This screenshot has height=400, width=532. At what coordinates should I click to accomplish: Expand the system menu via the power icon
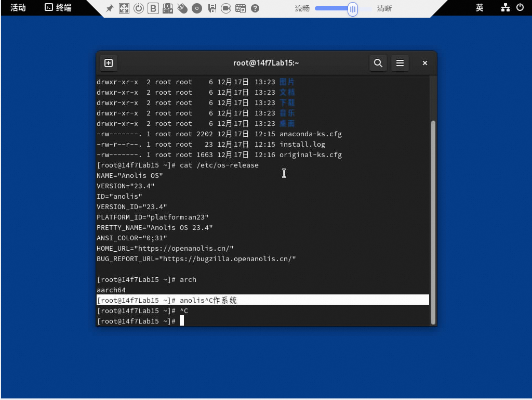[520, 8]
